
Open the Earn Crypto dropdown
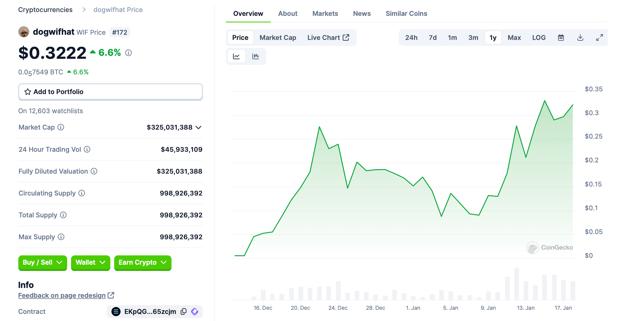pos(142,262)
